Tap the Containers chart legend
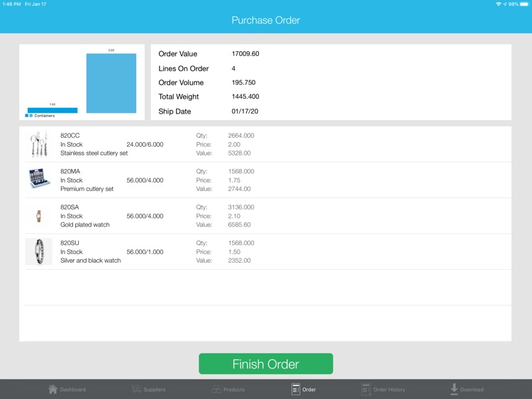532x399 pixels. [40, 116]
